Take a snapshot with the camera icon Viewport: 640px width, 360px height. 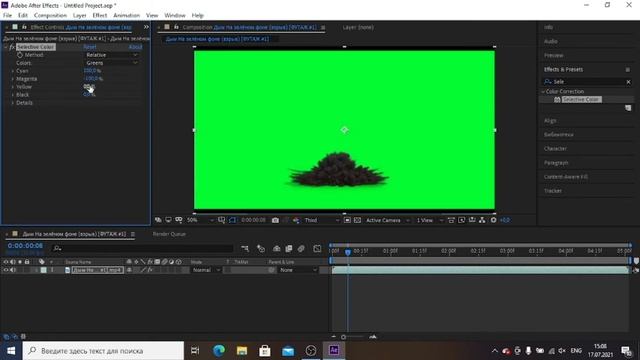click(276, 220)
